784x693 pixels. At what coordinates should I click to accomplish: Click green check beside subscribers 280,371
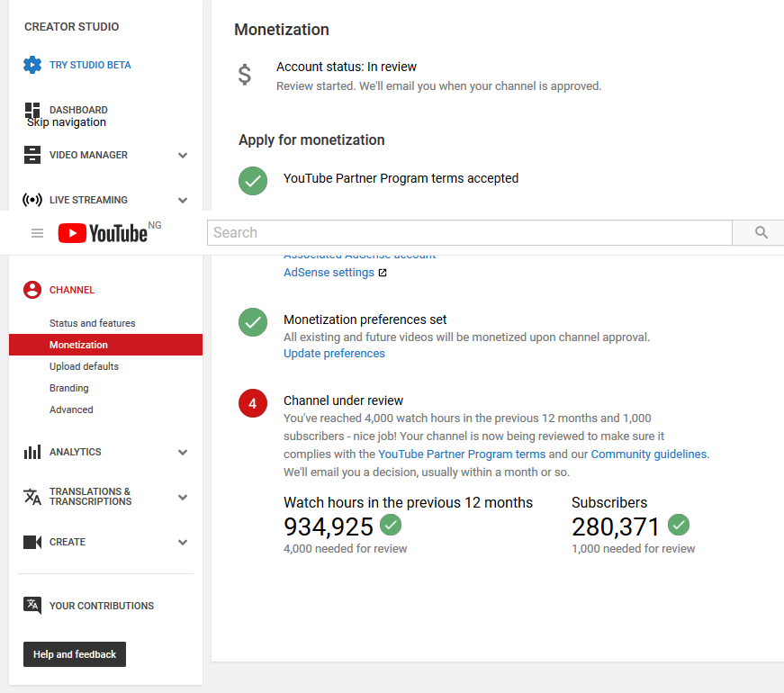(679, 525)
